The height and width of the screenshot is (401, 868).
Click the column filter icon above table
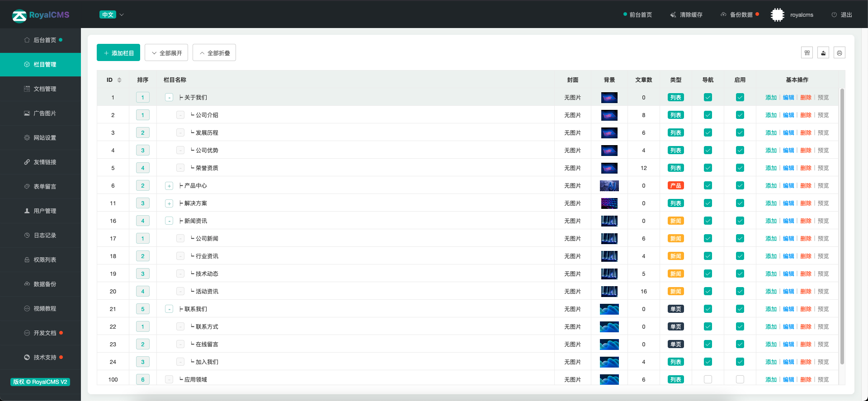(807, 53)
